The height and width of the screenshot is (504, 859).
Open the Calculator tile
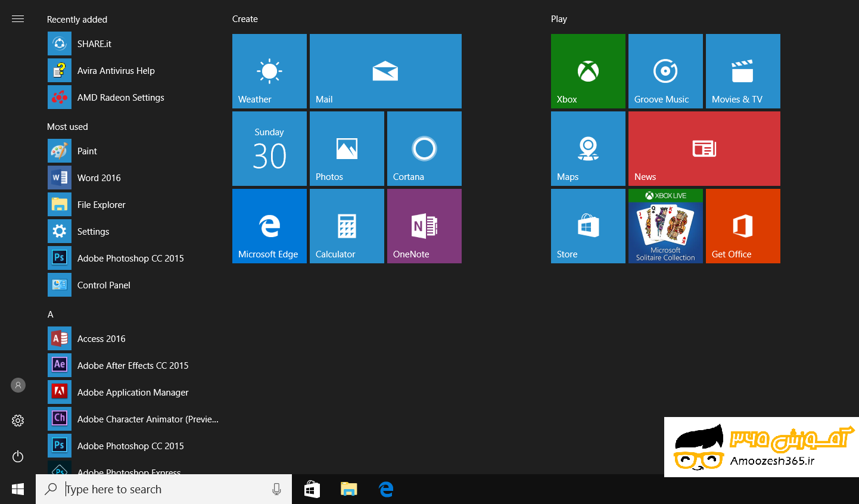point(347,226)
